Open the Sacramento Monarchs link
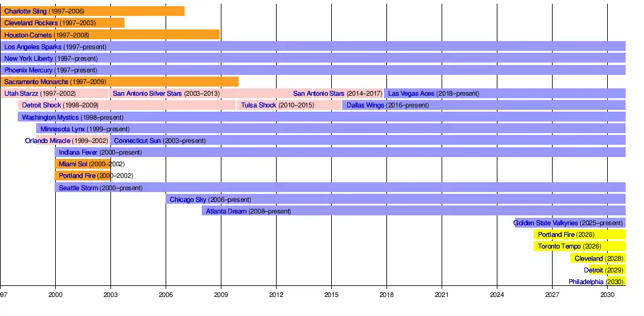This screenshot has height=316, width=644. coord(36,82)
